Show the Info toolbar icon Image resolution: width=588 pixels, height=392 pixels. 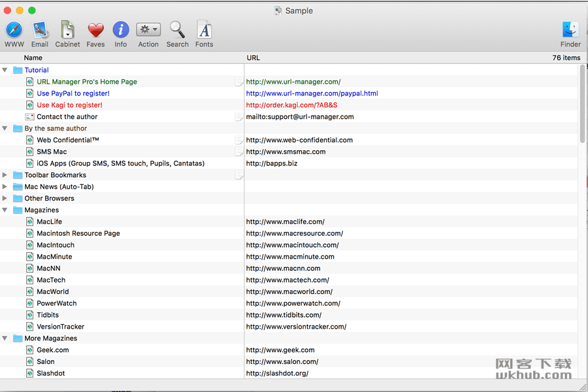tap(121, 30)
